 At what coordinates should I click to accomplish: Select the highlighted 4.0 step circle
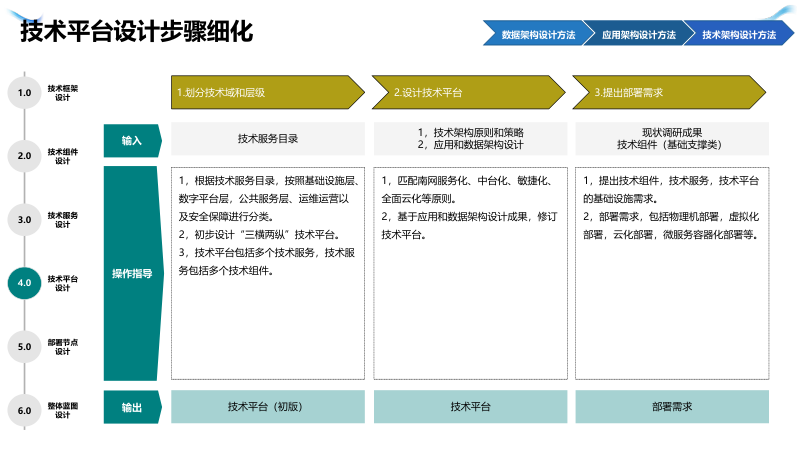pyautogui.click(x=24, y=283)
